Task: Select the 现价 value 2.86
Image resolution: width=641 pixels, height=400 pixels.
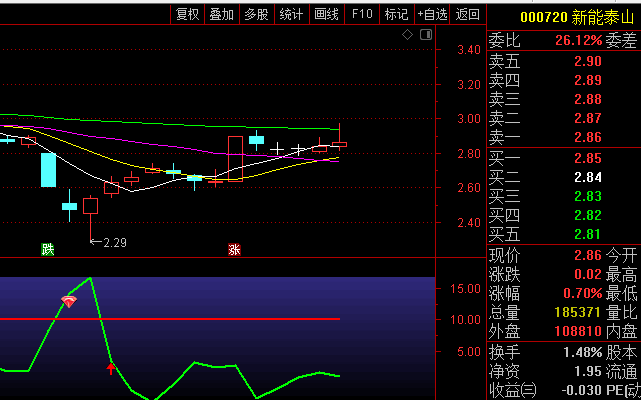Action: point(588,256)
